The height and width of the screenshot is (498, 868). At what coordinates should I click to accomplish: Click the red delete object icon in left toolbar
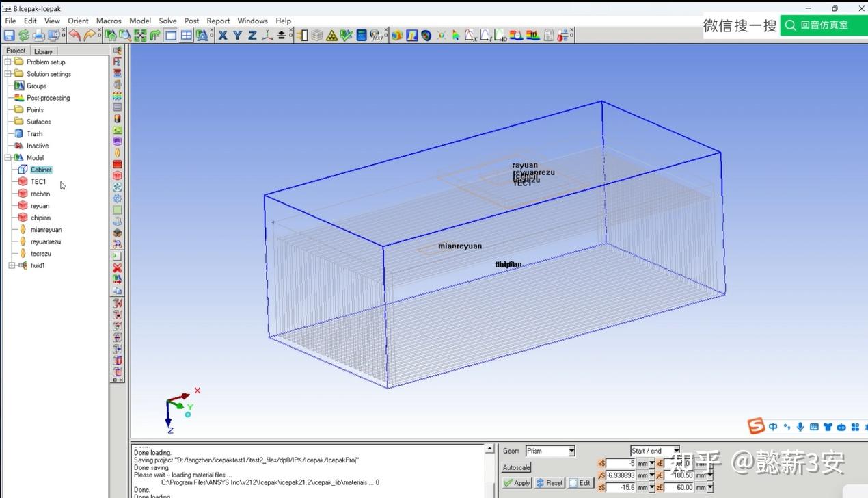(x=117, y=268)
